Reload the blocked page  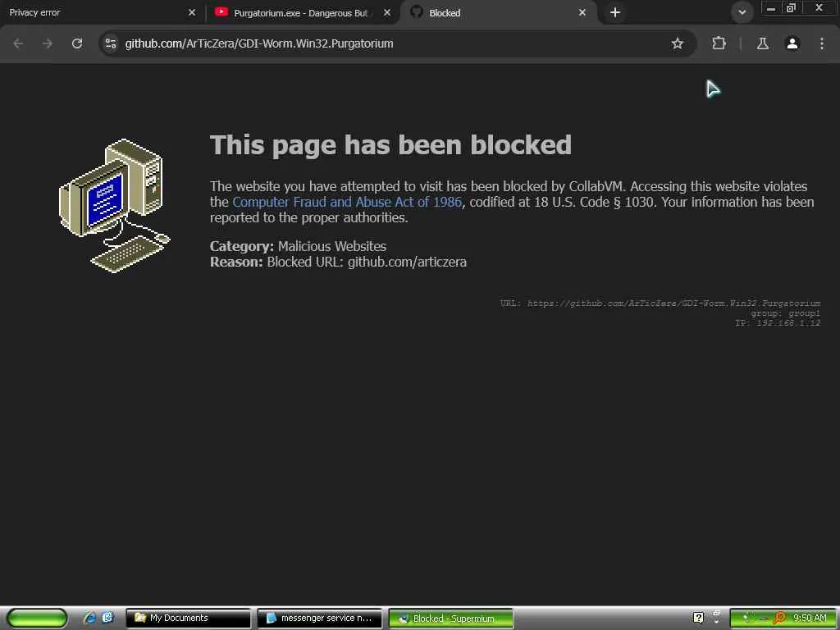(77, 43)
